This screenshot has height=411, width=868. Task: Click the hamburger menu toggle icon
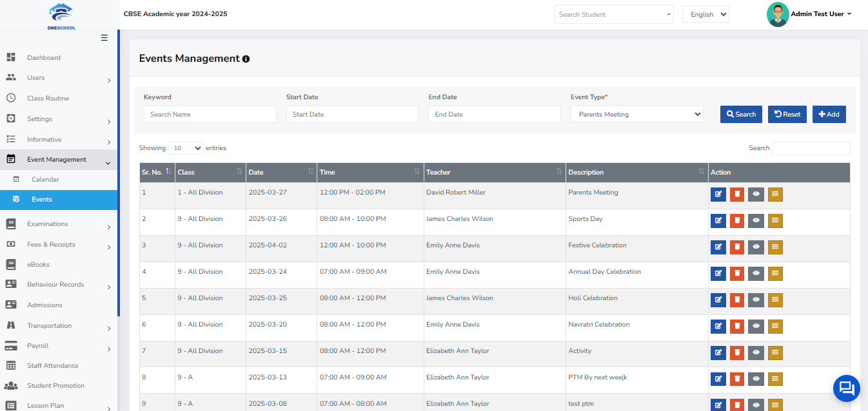104,38
